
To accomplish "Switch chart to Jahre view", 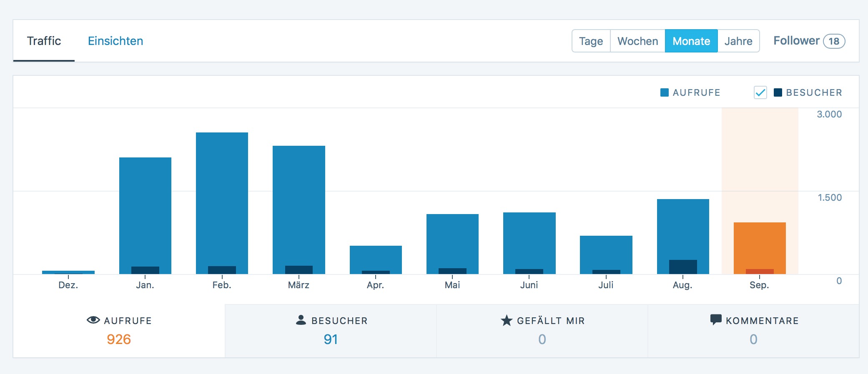I will coord(738,41).
